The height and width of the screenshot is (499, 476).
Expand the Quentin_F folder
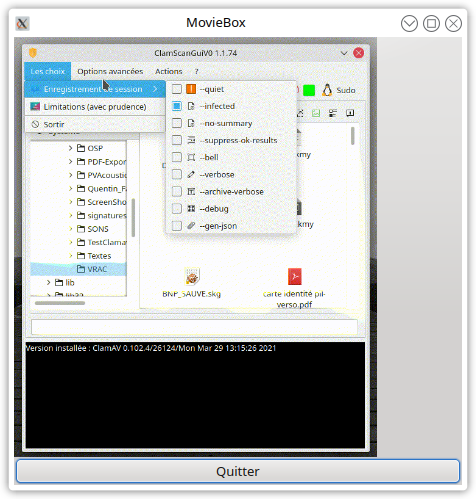(x=70, y=189)
